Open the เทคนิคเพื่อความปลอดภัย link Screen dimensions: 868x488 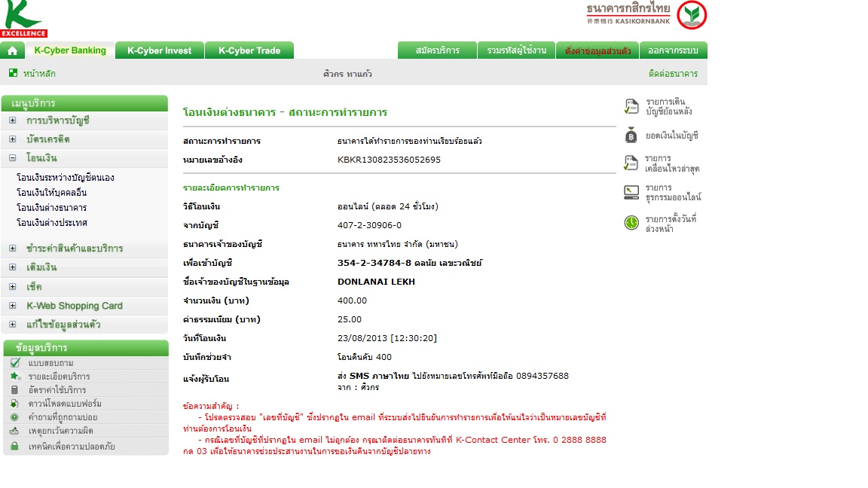coord(72,446)
